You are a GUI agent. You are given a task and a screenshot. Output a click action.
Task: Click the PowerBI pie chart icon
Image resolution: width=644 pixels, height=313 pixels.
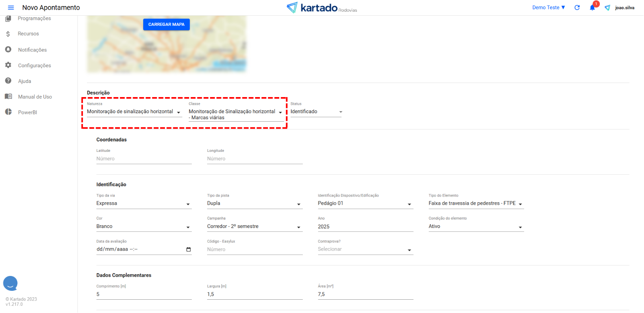(8, 112)
